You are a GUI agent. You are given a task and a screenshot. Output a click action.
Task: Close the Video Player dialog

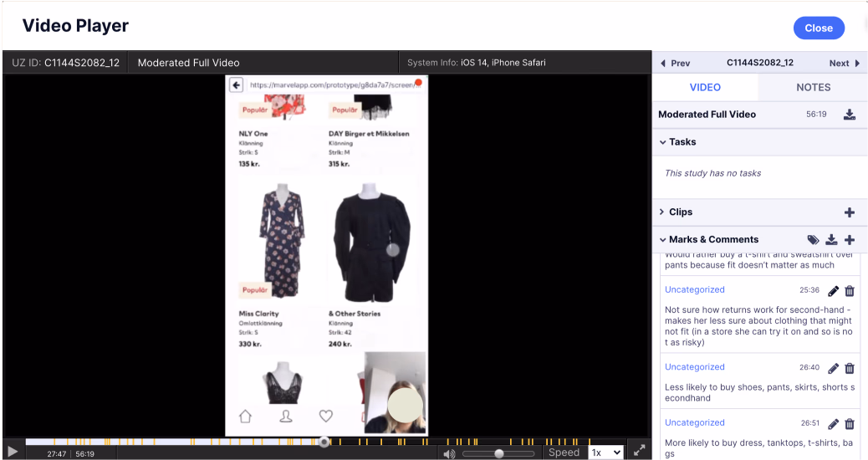click(x=818, y=28)
